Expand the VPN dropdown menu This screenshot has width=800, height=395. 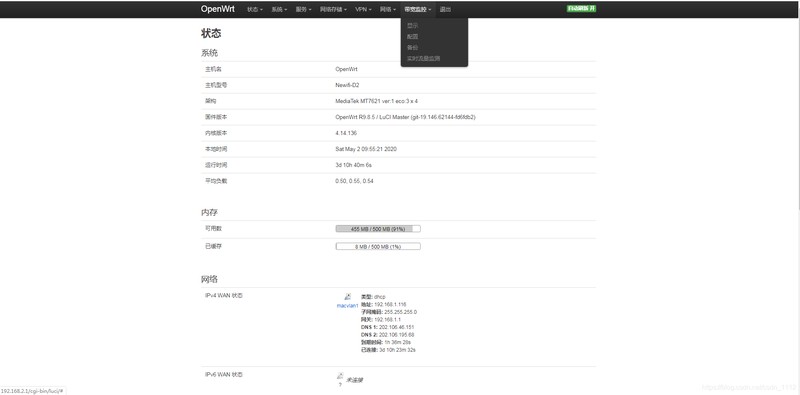click(x=363, y=9)
